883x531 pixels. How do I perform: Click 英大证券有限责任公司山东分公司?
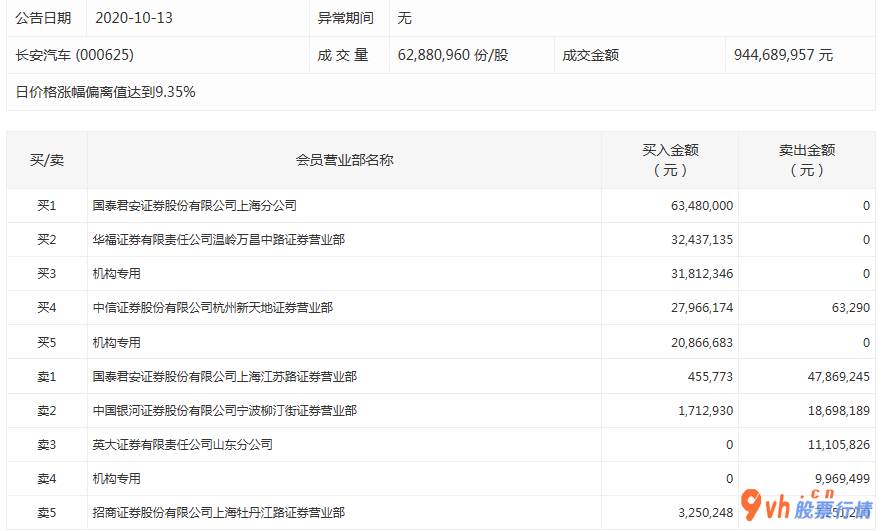(x=182, y=444)
